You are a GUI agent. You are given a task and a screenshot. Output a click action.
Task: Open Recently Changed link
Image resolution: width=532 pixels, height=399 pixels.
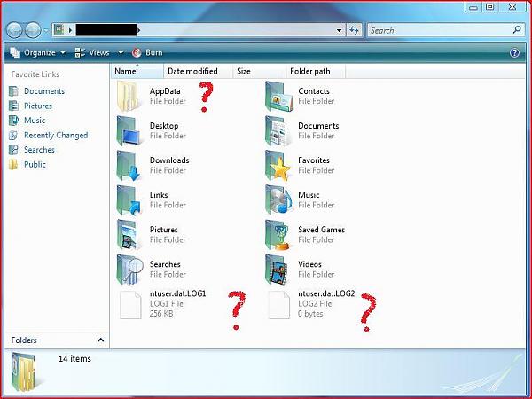56,135
